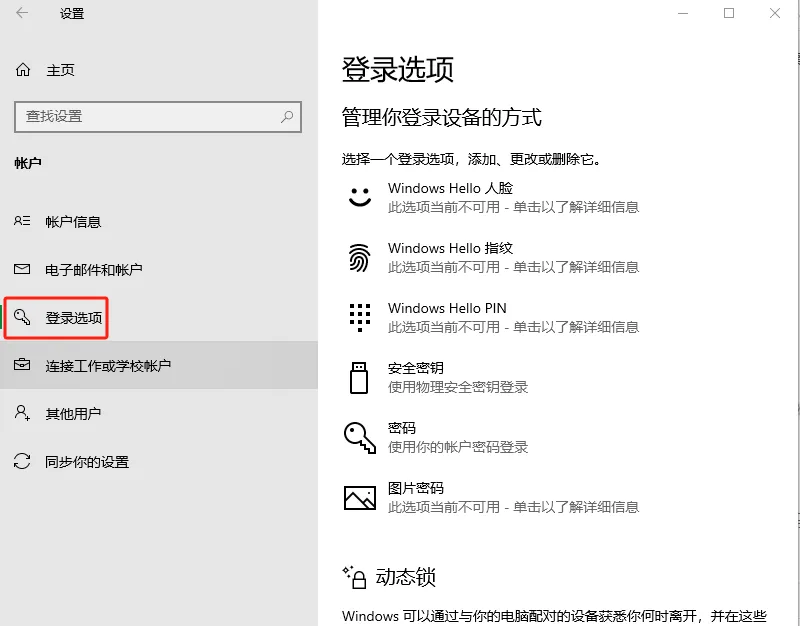Select the 密码 key icon
Screen dimensions: 800x626
358,436
